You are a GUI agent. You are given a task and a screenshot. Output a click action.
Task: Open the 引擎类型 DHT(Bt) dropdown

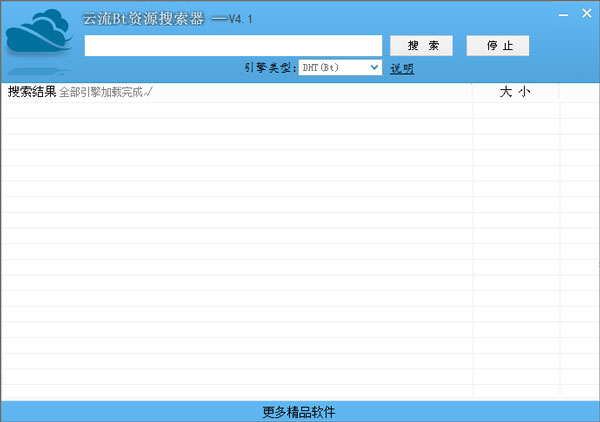click(x=340, y=67)
